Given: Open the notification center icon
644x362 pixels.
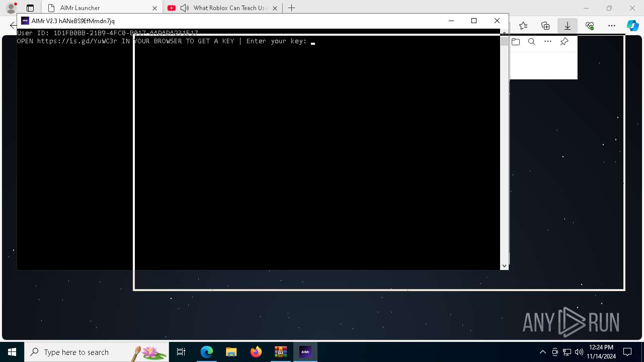Looking at the screenshot, I should pyautogui.click(x=627, y=352).
